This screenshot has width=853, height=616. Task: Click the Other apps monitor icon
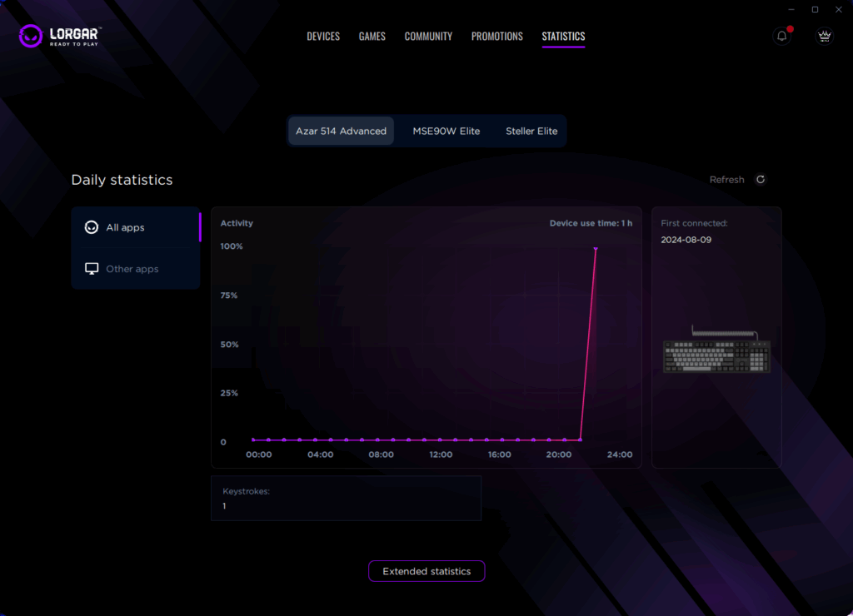(x=92, y=269)
